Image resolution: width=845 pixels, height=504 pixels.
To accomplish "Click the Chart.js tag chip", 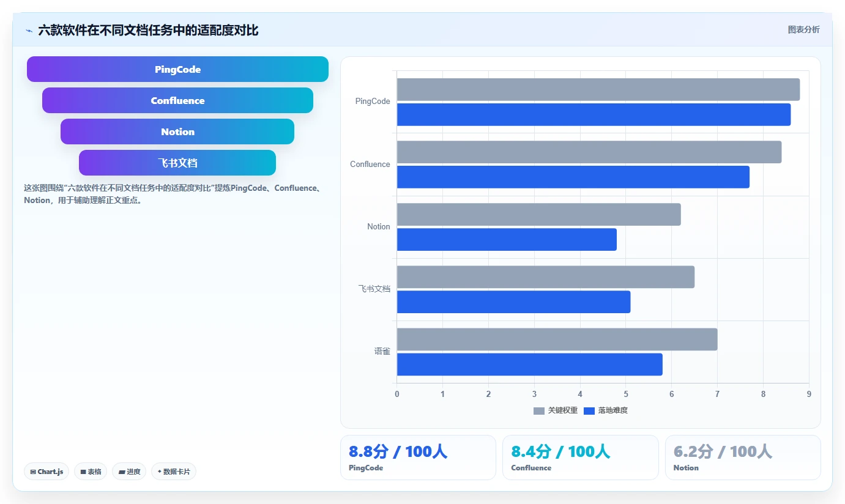I will coord(47,472).
